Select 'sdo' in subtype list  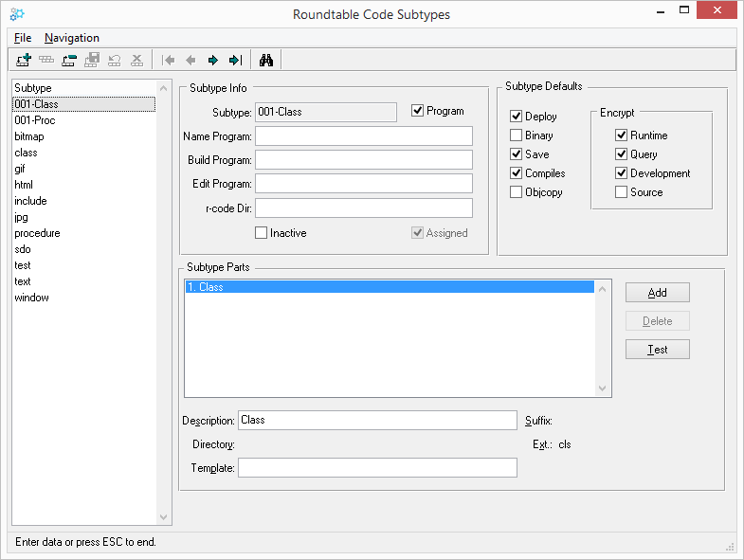tap(83, 249)
